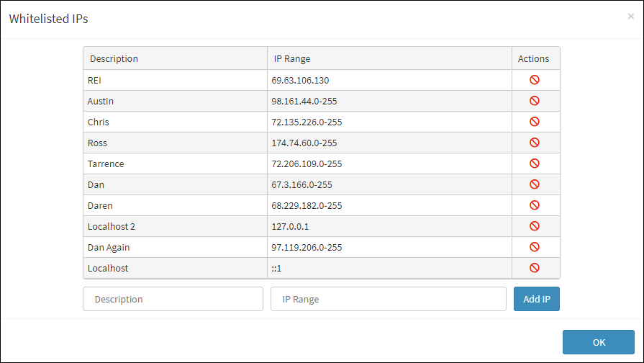The width and height of the screenshot is (644, 363).
Task: Remove the REI whitelisted IP entry
Action: click(x=535, y=80)
